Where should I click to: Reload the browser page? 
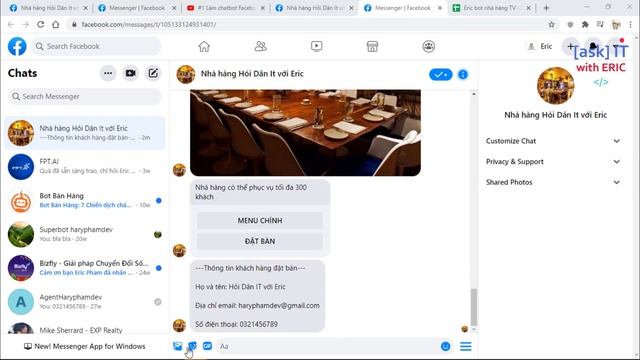coord(40,24)
